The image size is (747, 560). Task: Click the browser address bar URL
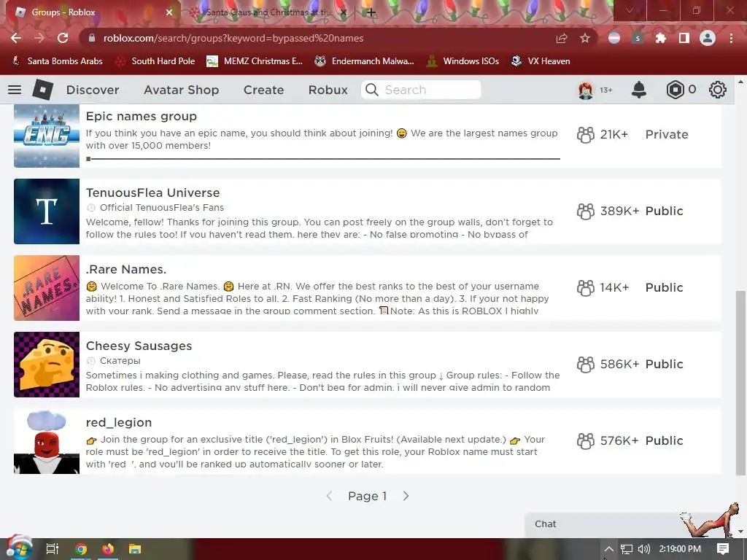coord(233,38)
